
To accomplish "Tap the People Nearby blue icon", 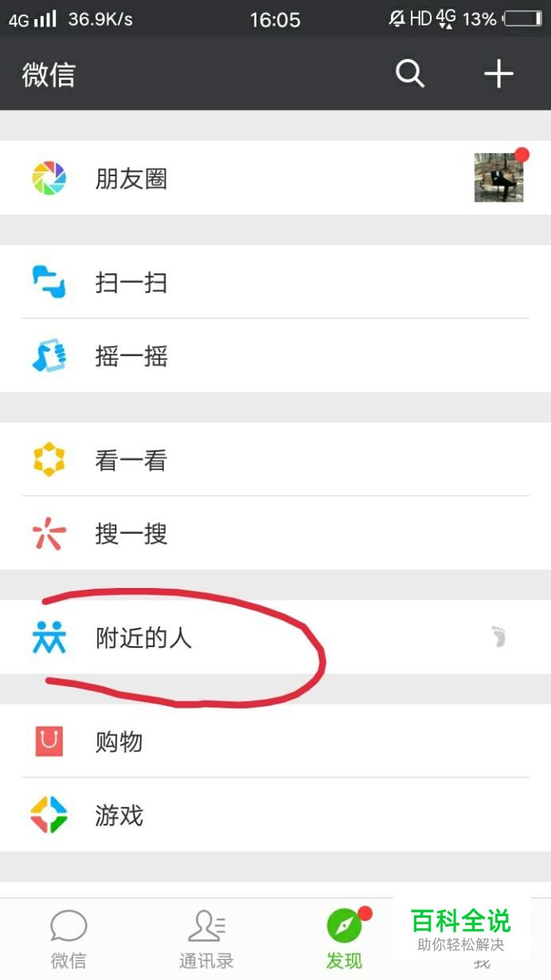I will point(49,638).
